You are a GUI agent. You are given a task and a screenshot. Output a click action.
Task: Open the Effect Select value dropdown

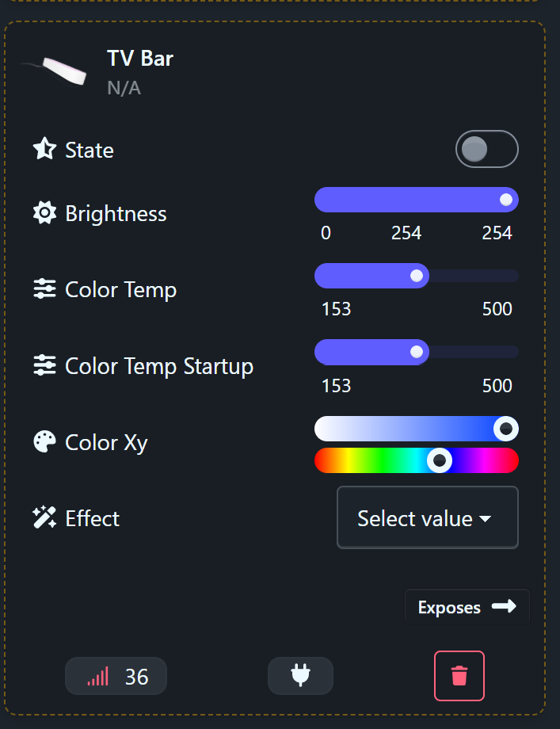(x=427, y=518)
